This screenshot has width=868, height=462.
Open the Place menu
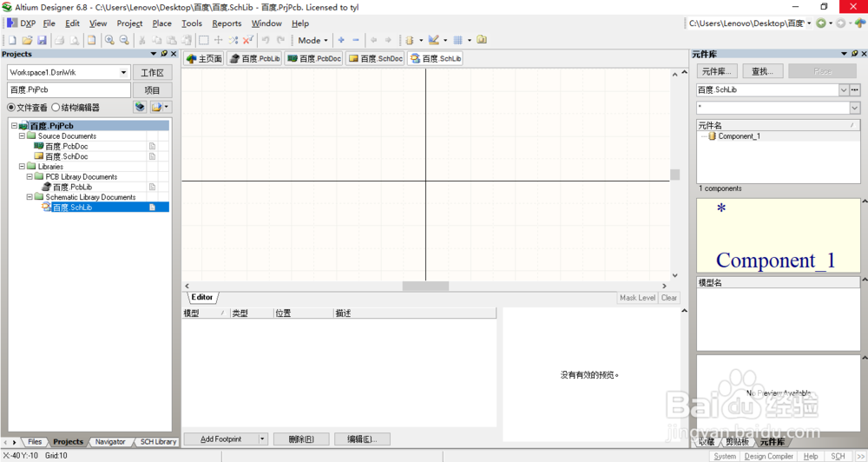[x=161, y=23]
